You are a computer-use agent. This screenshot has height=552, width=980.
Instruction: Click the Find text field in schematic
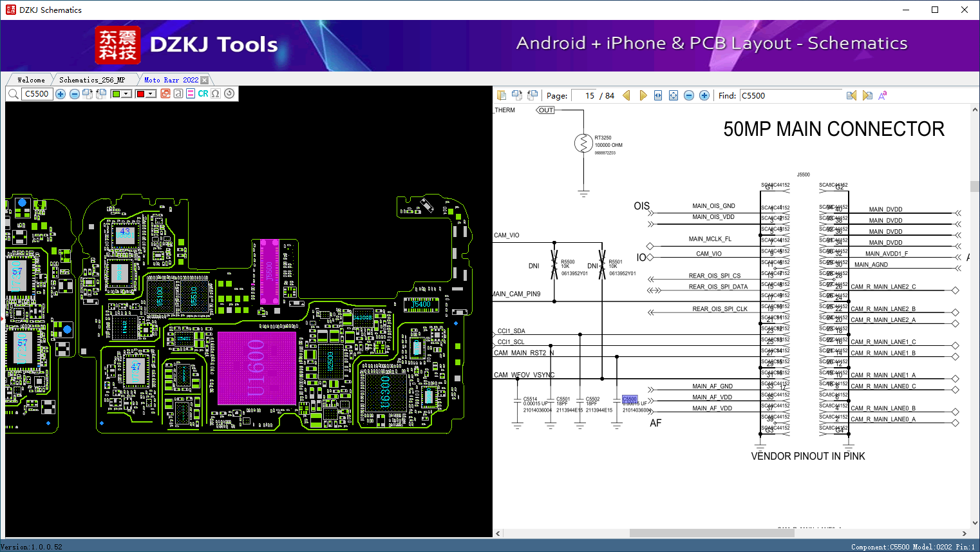click(791, 95)
